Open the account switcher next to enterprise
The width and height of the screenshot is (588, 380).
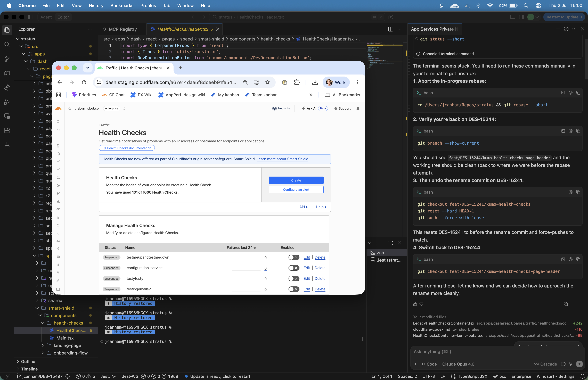tap(124, 109)
